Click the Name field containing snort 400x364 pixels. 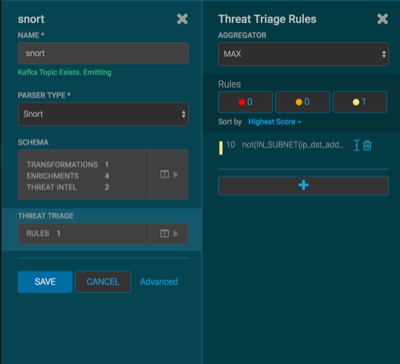coord(103,53)
